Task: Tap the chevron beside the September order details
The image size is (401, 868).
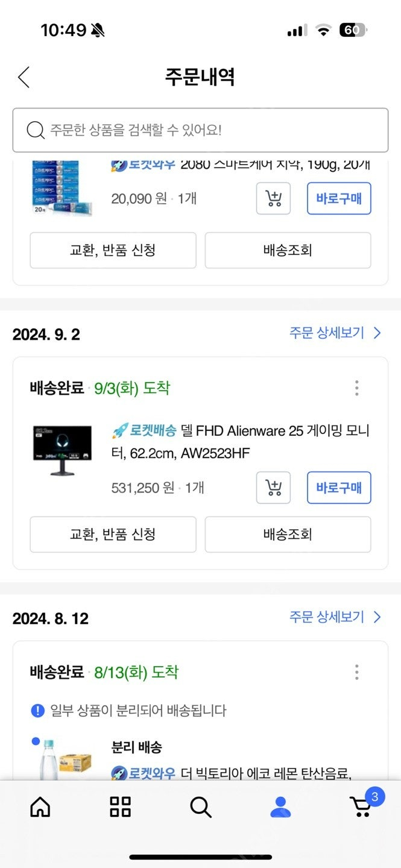Action: coord(377,332)
